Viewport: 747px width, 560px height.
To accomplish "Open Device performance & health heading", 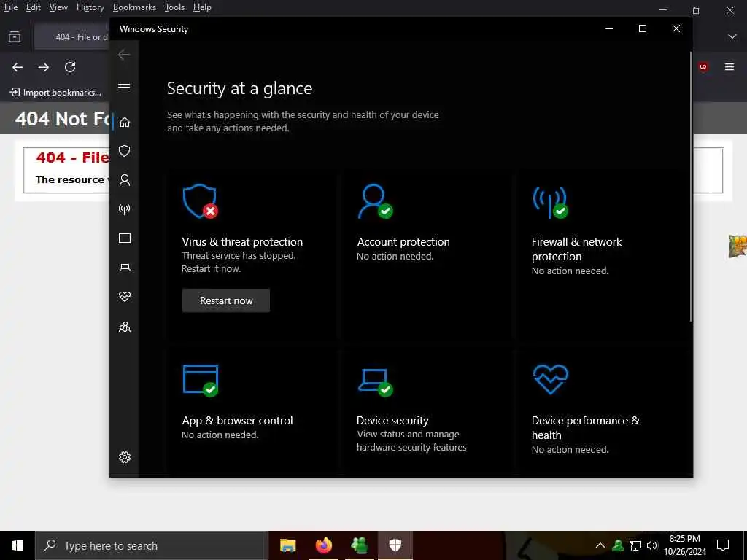I will tap(586, 427).
